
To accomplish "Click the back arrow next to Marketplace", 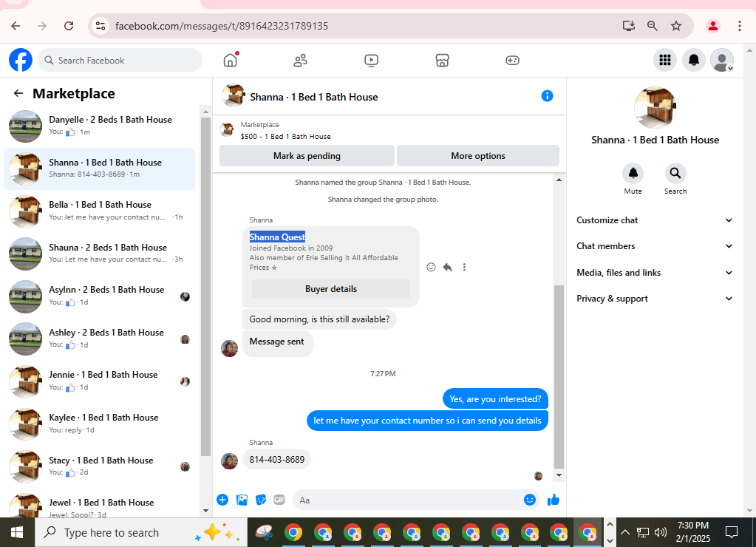I will click(18, 93).
